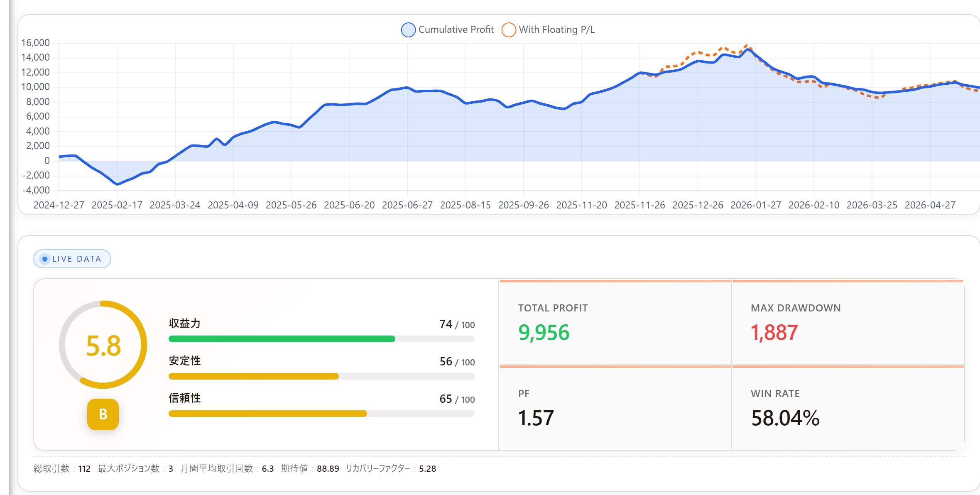Click the Cumulative Profit legend label
Screen dimensions: 980x495
pos(456,29)
